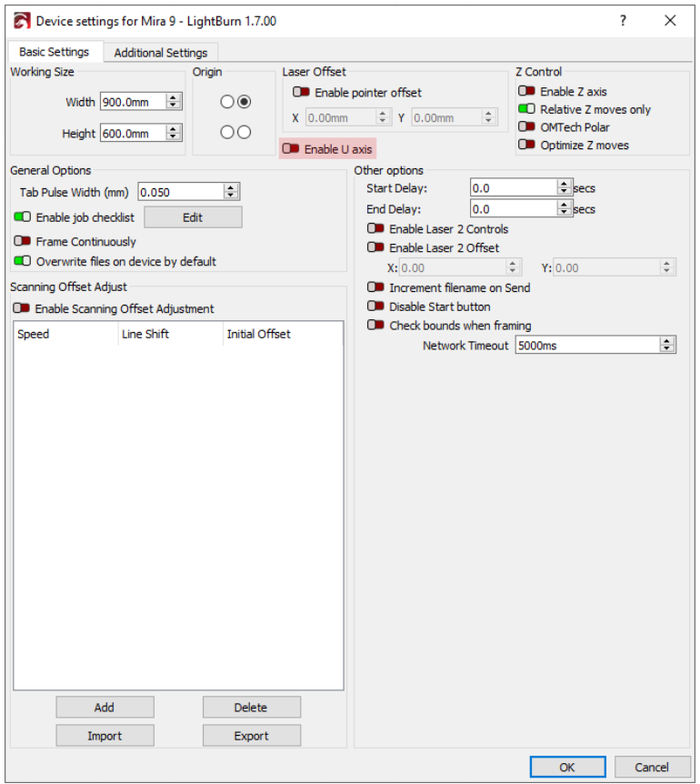Click the Height input field
700x784 pixels.
134,134
